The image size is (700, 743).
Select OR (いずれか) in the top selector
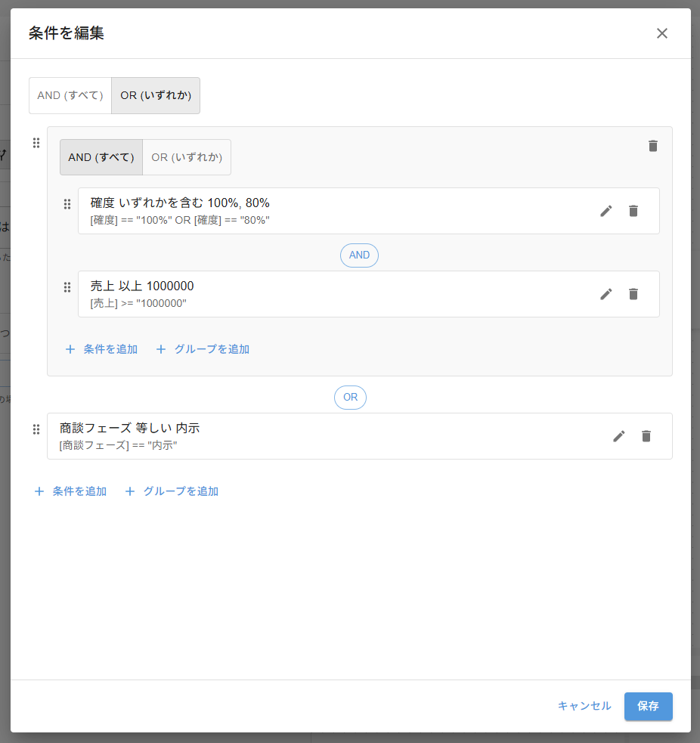(156, 95)
